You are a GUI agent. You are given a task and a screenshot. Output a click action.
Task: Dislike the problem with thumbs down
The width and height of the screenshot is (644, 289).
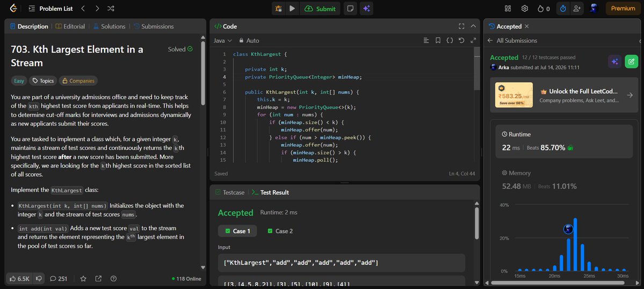(39, 278)
